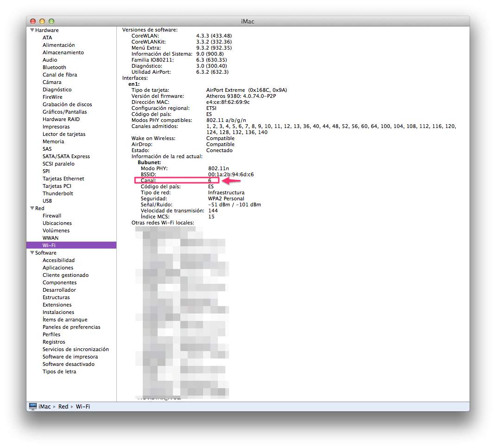This screenshot has height=448, width=496.
Task: Collapse the Hardware section triangle
Action: click(x=32, y=30)
